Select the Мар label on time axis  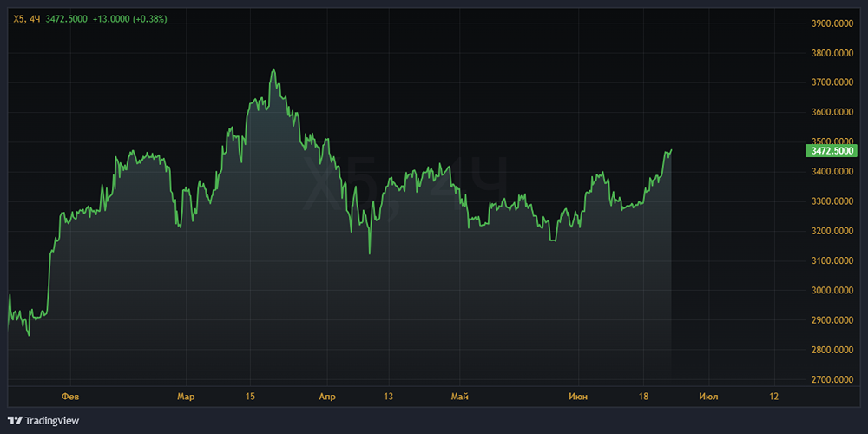(186, 397)
